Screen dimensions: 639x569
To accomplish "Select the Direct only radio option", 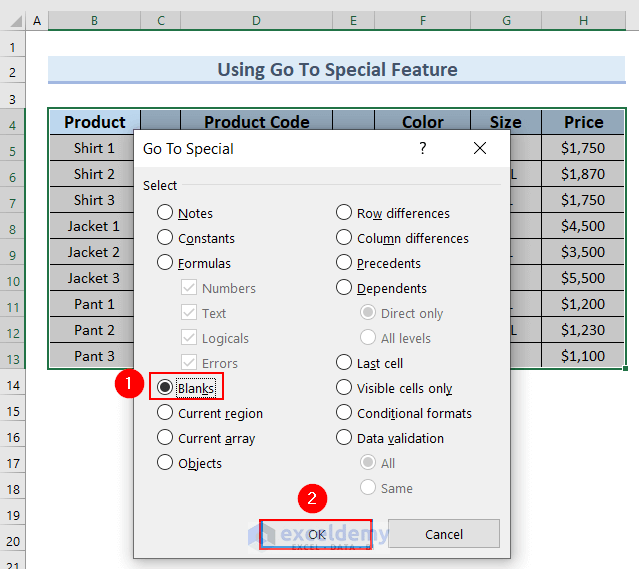I will coord(402,313).
